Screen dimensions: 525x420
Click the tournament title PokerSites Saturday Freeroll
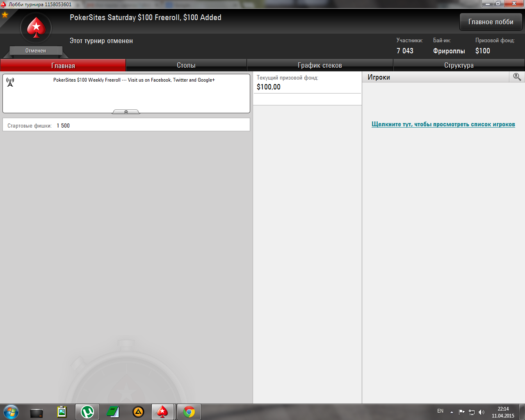pyautogui.click(x=146, y=17)
